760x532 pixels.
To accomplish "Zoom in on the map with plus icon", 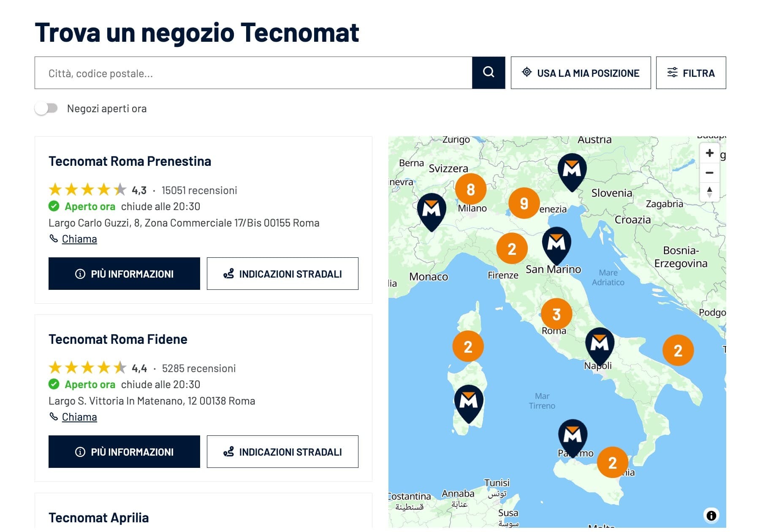I will click(x=710, y=153).
